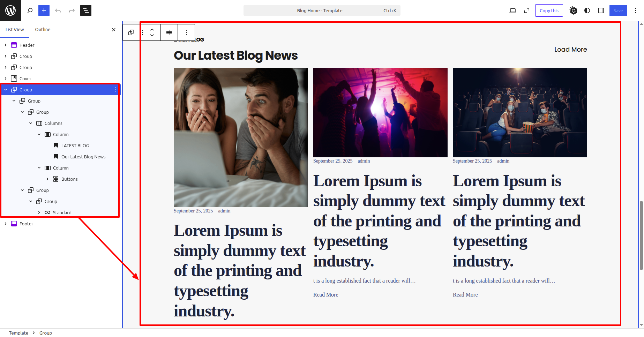Open the Styles half-circle icon

(x=587, y=10)
